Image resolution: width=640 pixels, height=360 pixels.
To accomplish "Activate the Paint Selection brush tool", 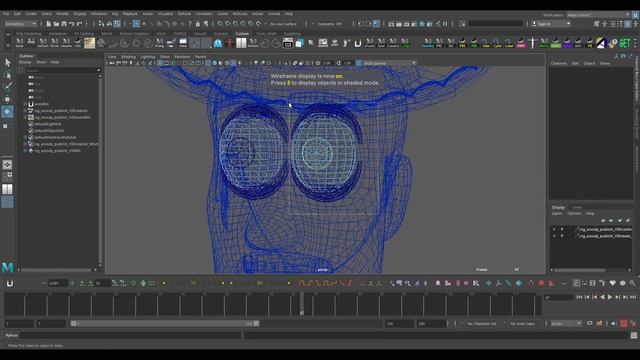I will 7,87.
